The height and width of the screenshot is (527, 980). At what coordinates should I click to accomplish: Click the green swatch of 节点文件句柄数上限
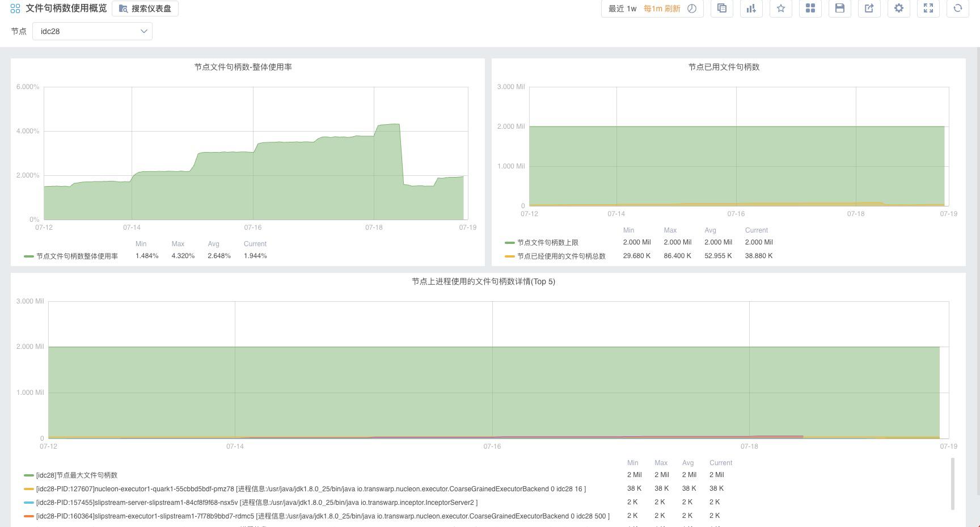pyautogui.click(x=510, y=243)
